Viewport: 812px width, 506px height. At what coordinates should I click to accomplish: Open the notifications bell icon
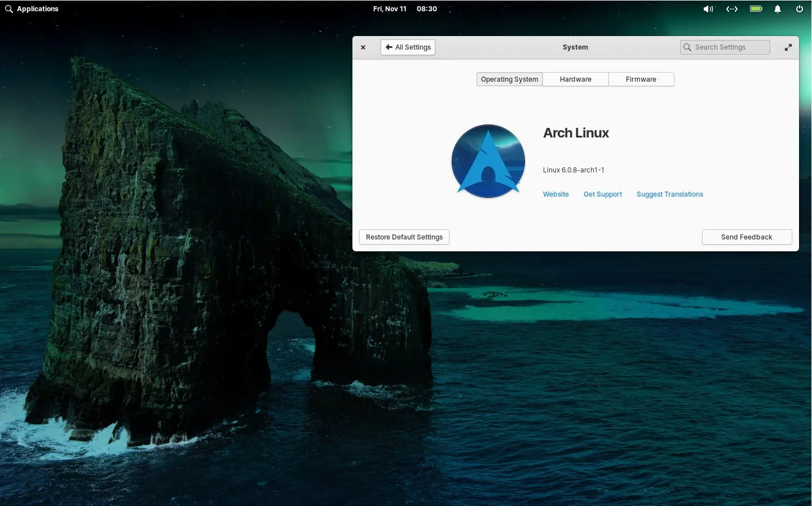(777, 9)
